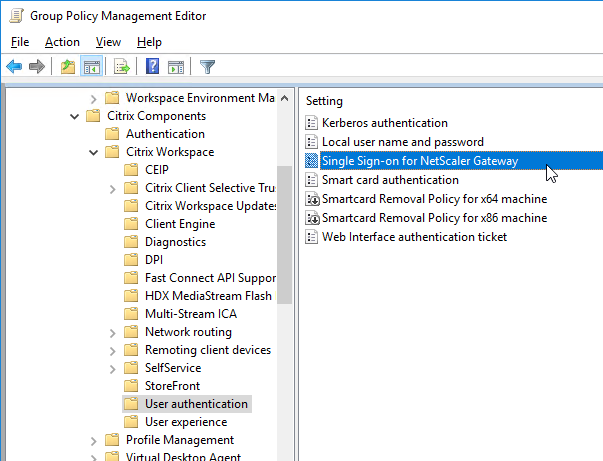Select the Remoting client devices folder

click(x=208, y=350)
